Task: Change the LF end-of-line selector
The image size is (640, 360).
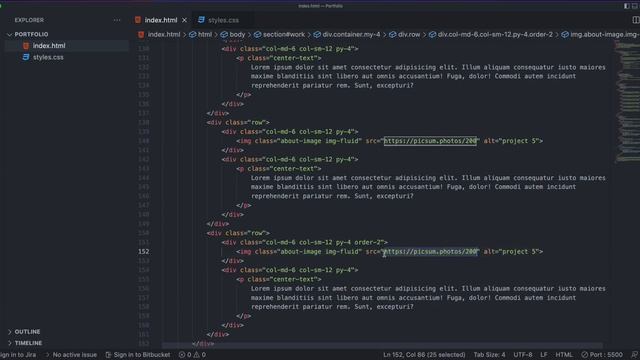Action: point(544,355)
